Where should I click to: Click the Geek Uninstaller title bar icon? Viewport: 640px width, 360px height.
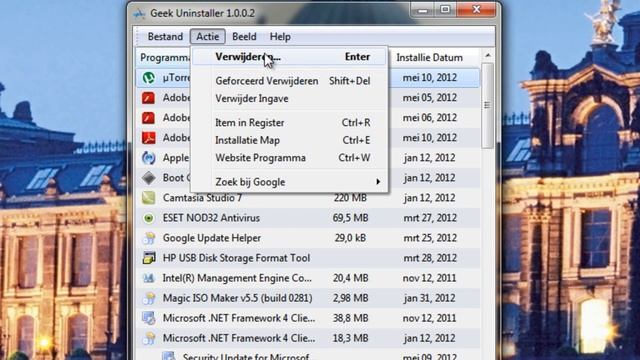[x=139, y=13]
